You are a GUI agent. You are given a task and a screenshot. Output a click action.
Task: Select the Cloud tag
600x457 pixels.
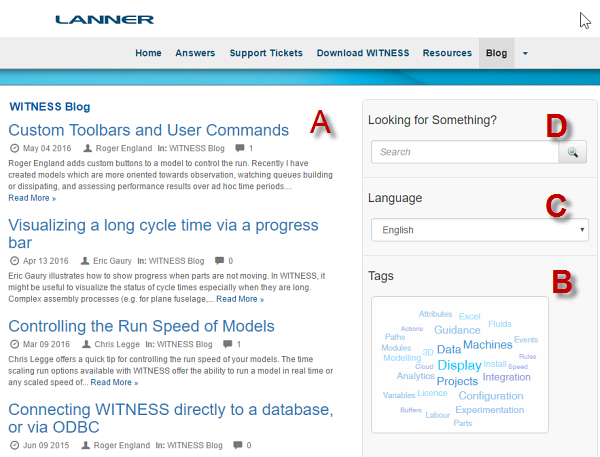(x=424, y=367)
